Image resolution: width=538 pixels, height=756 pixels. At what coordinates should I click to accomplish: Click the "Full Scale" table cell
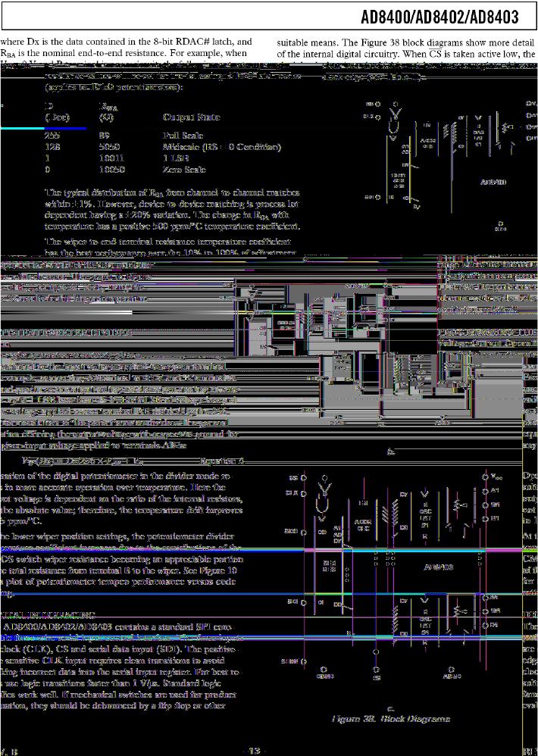(183, 136)
